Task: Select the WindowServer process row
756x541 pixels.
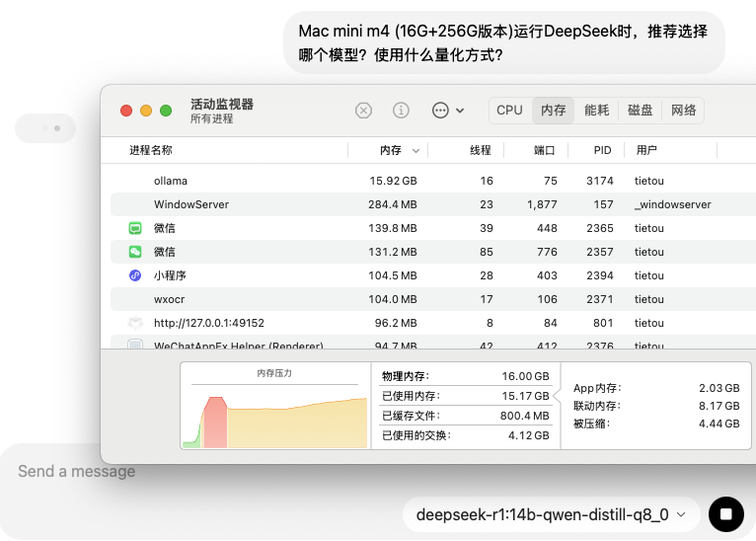Action: click(433, 204)
